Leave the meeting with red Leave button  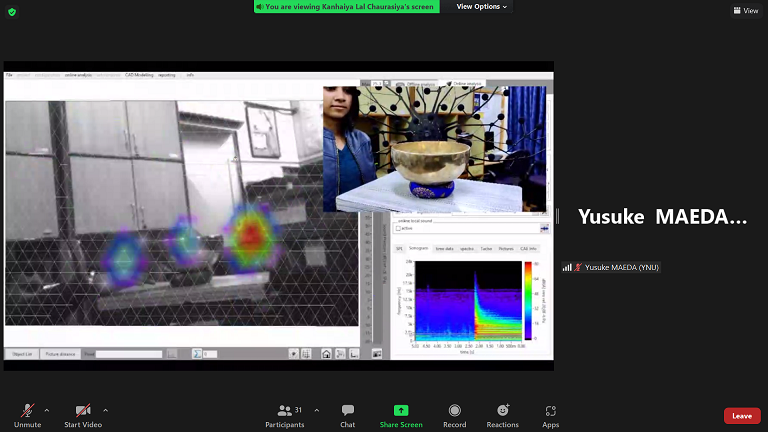[741, 416]
